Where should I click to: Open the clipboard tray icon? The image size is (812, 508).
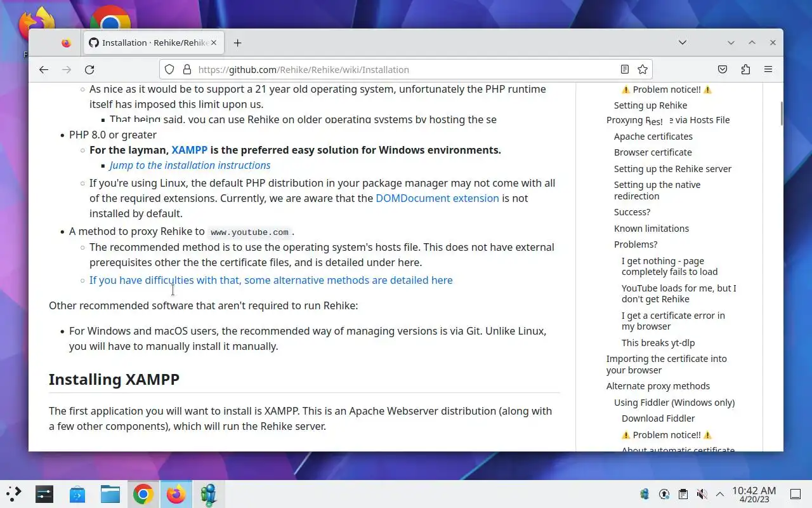point(683,494)
